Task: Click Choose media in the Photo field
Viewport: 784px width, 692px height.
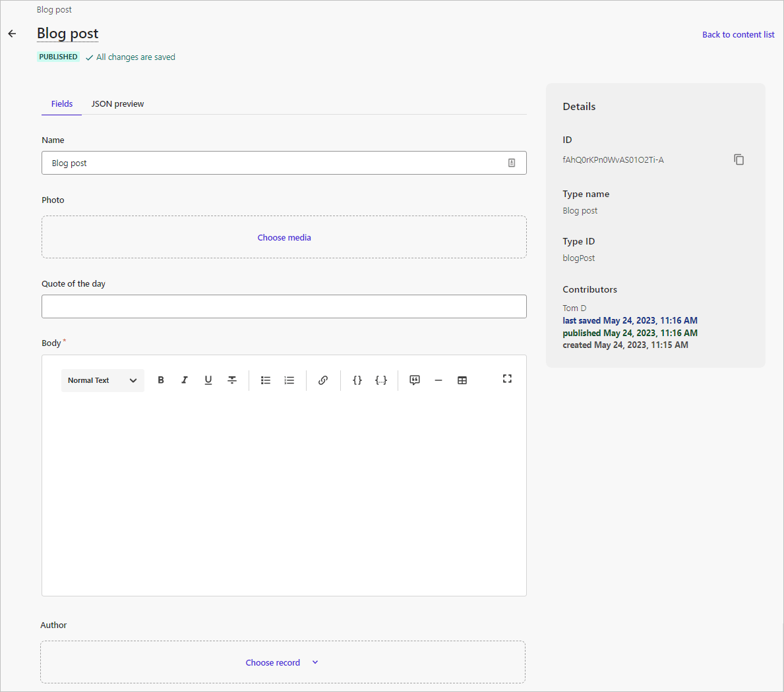Action: [x=284, y=237]
